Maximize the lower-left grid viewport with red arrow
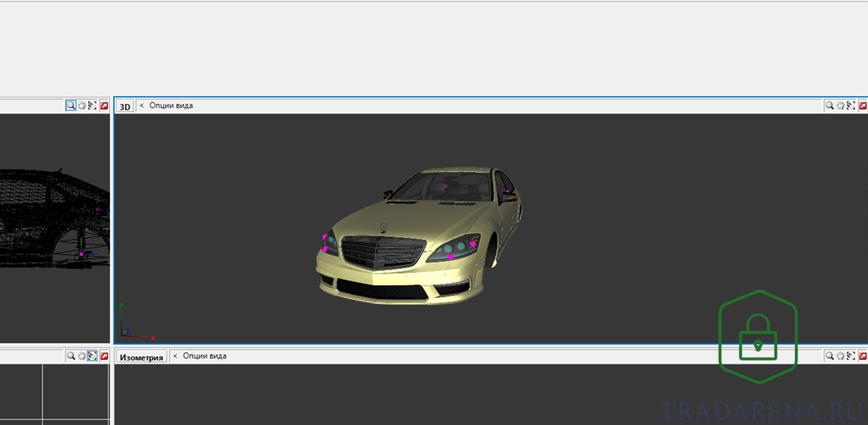Viewport: 868px width, 425px height. [x=104, y=356]
